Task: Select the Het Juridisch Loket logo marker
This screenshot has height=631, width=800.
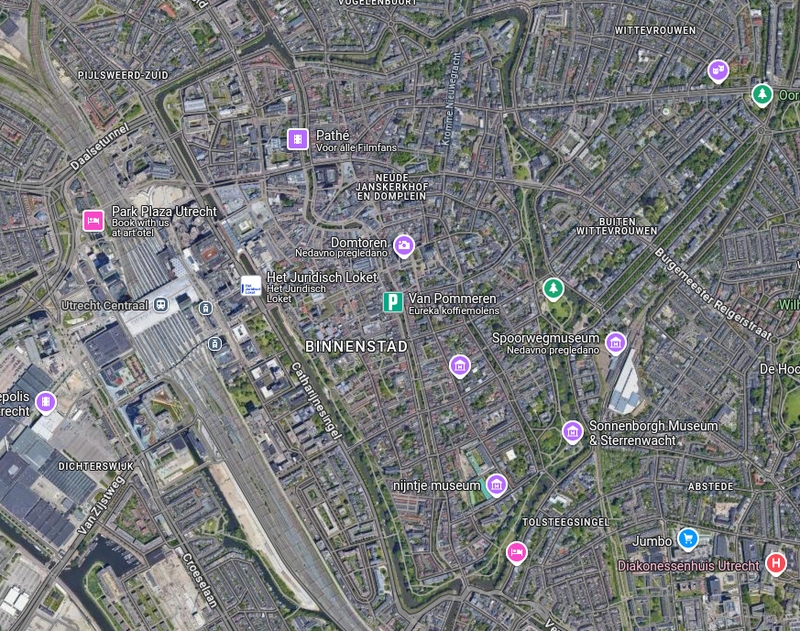Action: 251,286
